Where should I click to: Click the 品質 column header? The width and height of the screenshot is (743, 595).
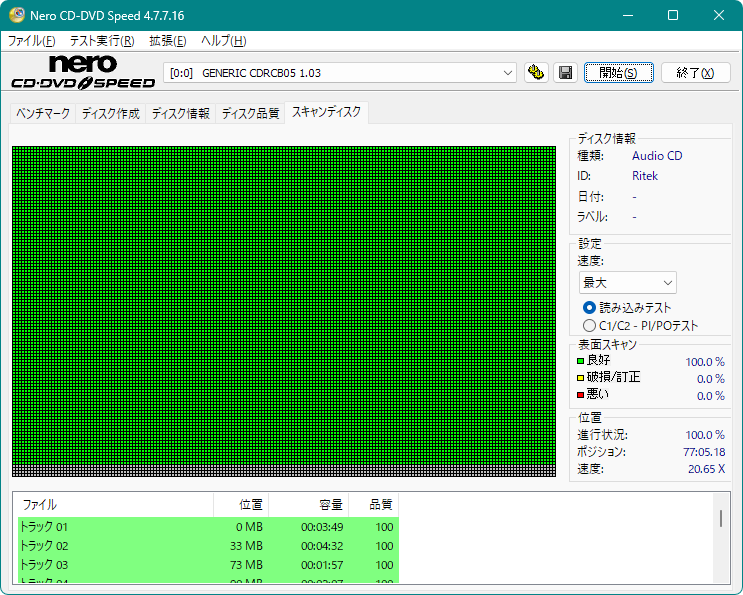[373, 505]
